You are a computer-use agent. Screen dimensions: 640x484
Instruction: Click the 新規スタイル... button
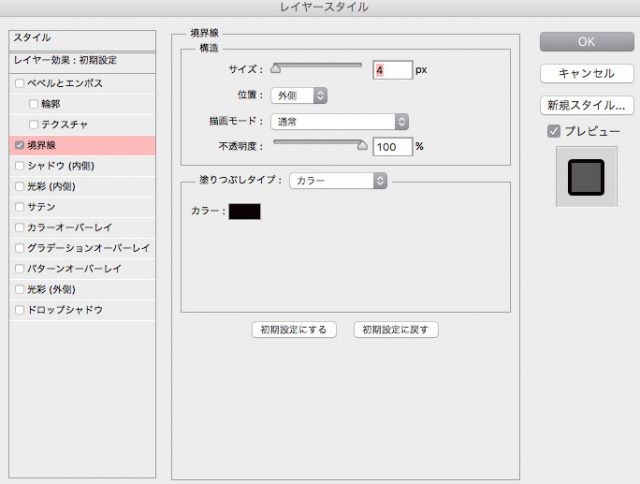point(586,105)
